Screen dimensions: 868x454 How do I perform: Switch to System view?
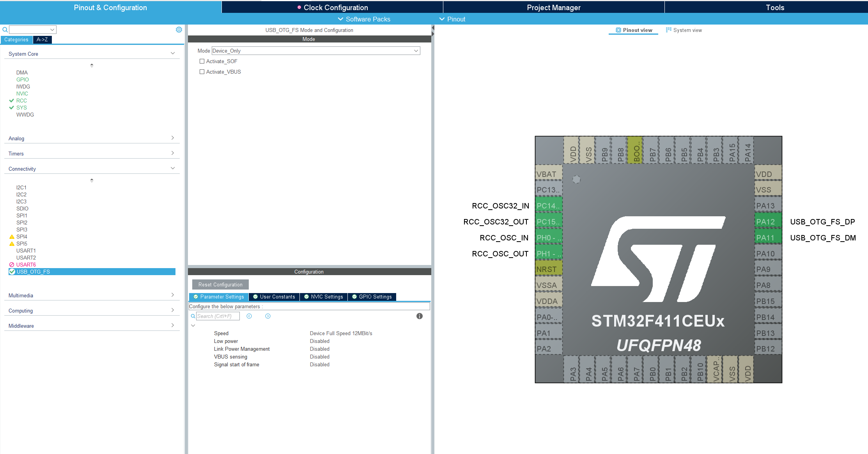pos(684,30)
